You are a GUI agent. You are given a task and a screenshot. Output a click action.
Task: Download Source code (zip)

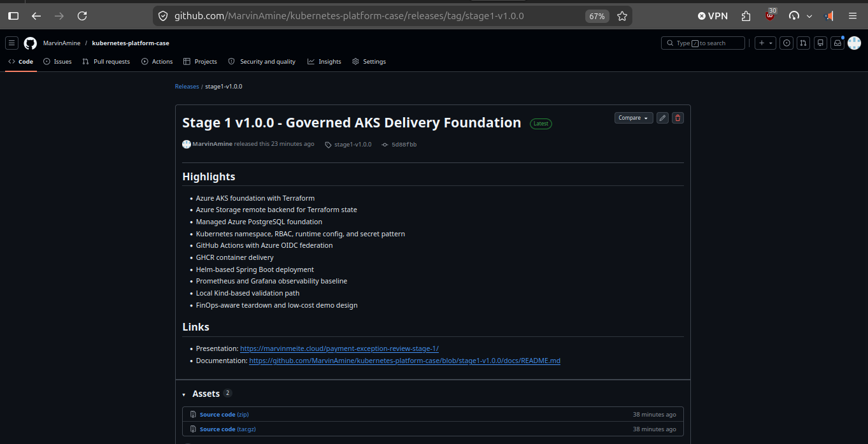pyautogui.click(x=224, y=415)
